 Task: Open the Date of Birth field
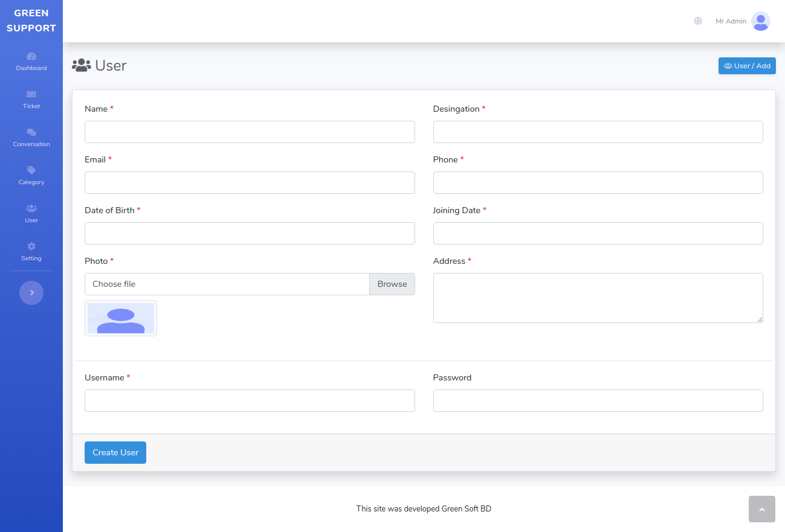[x=250, y=233]
